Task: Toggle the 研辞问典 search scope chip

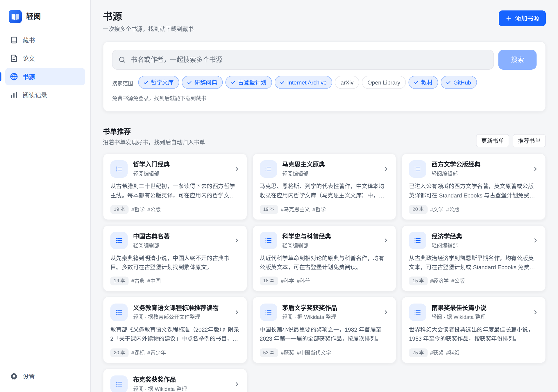Action: (x=202, y=82)
